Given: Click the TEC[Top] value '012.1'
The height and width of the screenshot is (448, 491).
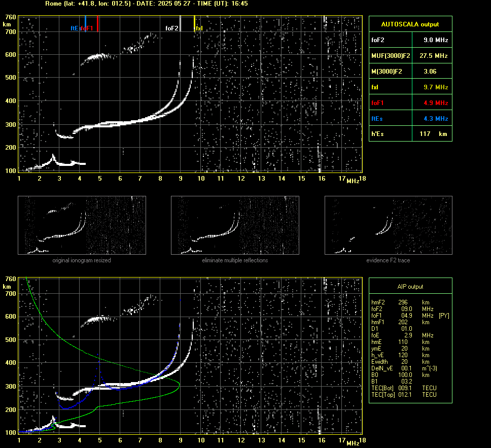Looking at the screenshot, I should [405, 395].
